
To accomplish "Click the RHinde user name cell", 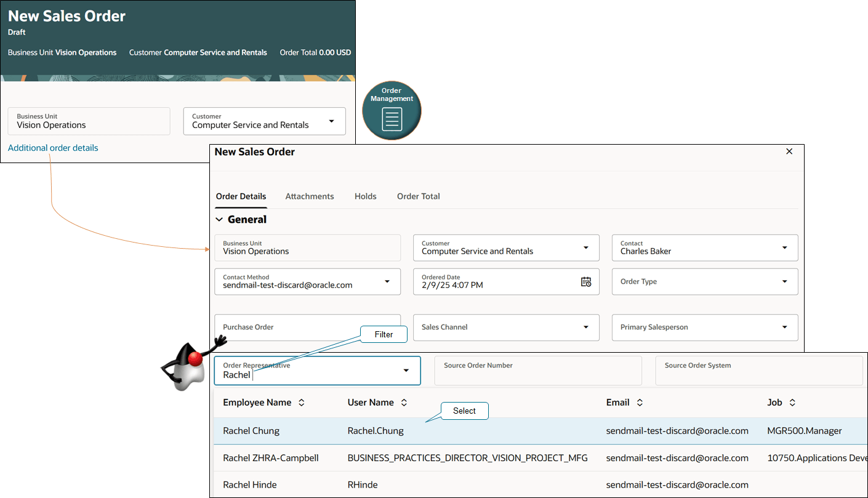I will (x=363, y=484).
